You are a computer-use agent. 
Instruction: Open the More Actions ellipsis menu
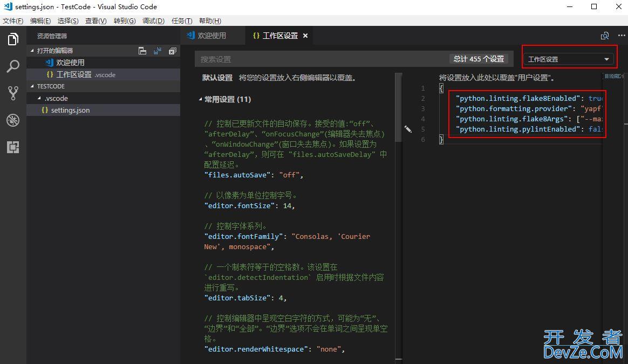coord(621,36)
